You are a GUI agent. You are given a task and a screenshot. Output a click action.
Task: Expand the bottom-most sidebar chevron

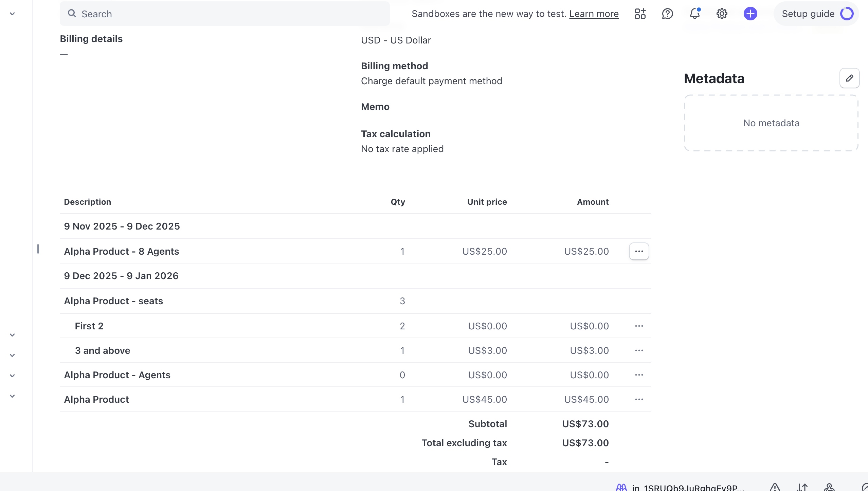12,396
